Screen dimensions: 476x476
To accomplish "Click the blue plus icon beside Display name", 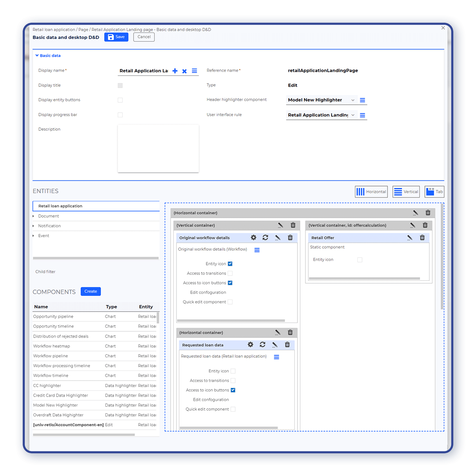I will pos(175,71).
